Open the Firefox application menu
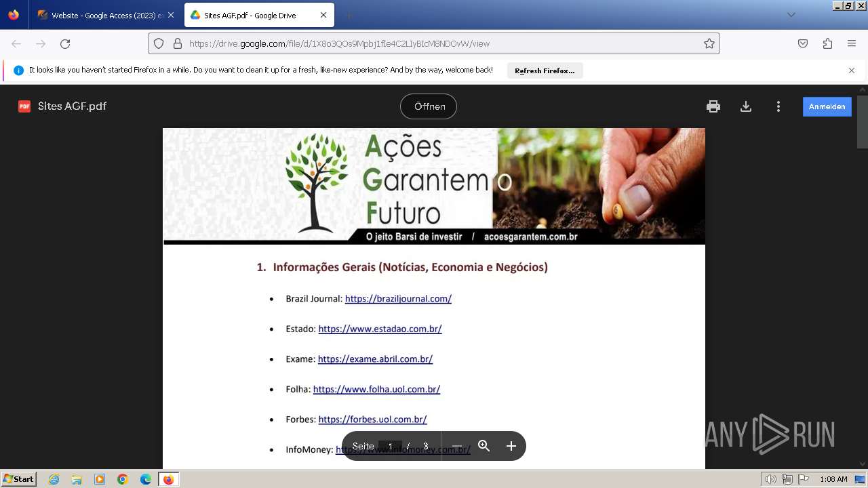868x488 pixels. click(852, 43)
